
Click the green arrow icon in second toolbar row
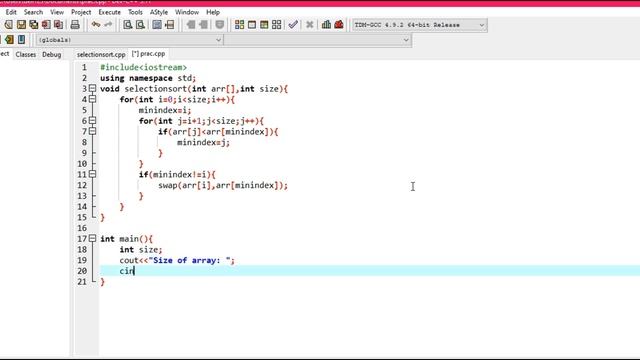click(x=9, y=40)
